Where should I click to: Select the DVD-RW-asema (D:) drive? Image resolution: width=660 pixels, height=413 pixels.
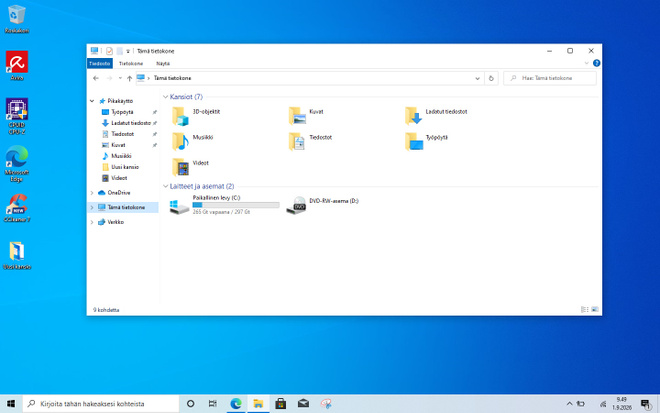[322, 205]
